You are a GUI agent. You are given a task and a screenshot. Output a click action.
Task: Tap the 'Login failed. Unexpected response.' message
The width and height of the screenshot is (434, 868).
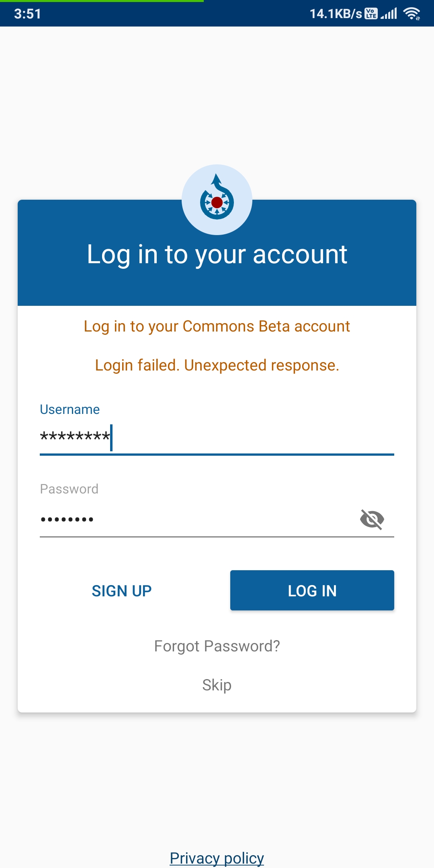coord(217,366)
